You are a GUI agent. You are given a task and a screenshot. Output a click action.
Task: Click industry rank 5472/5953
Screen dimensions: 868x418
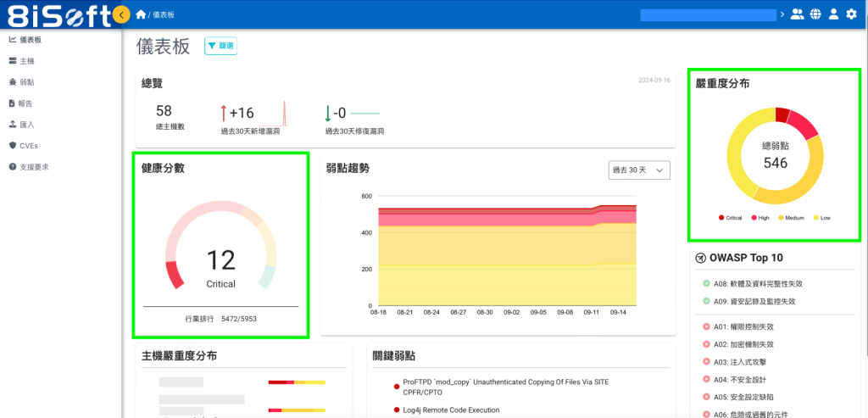click(x=238, y=320)
